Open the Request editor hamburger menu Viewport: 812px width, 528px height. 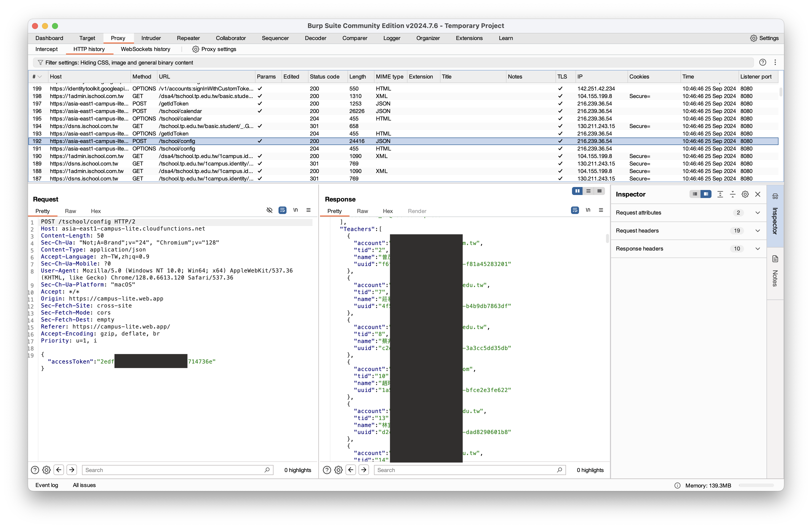click(308, 210)
